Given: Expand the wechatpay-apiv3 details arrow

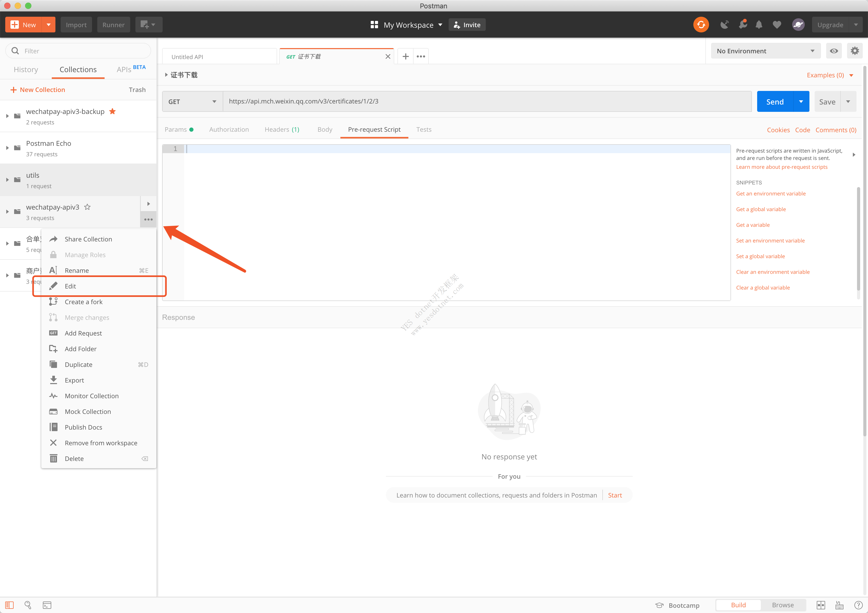Looking at the screenshot, I should (x=148, y=204).
